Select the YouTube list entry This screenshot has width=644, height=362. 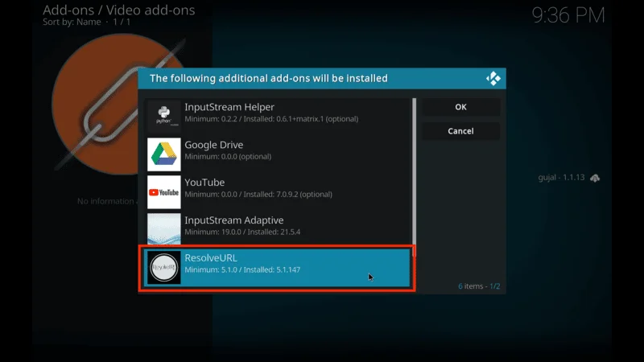tap(278, 191)
